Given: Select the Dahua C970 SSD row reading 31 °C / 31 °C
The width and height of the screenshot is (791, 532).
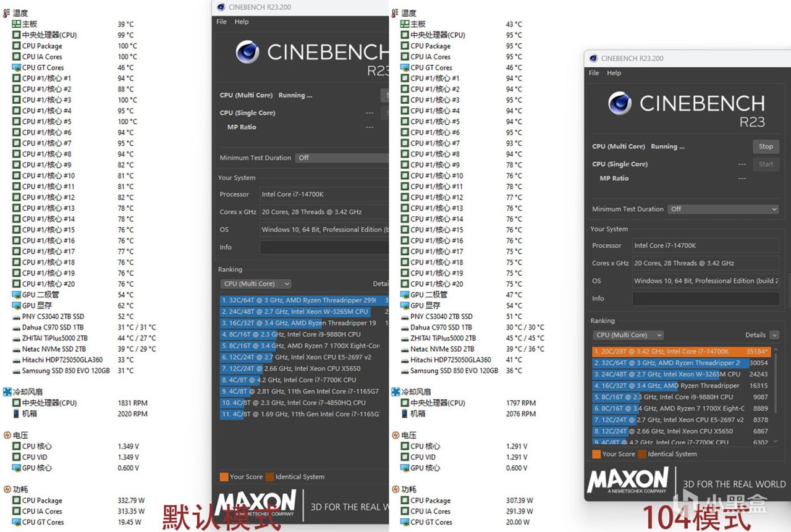Looking at the screenshot, I should tap(85, 327).
